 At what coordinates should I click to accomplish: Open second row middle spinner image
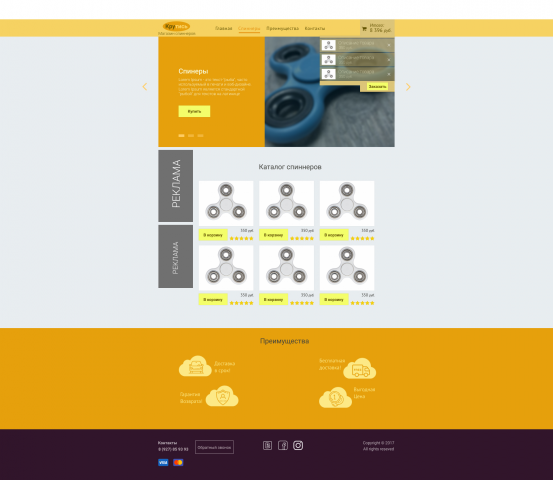[x=286, y=268]
